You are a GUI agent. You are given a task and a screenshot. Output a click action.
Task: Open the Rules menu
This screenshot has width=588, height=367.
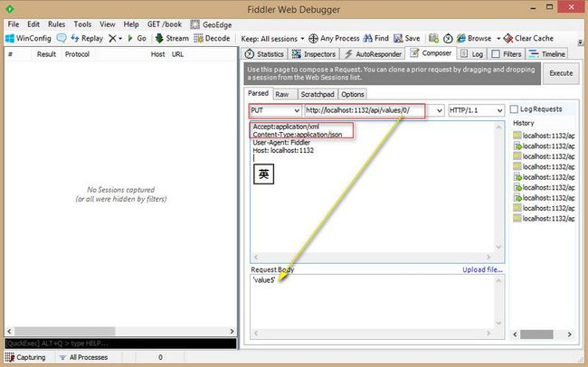[57, 24]
